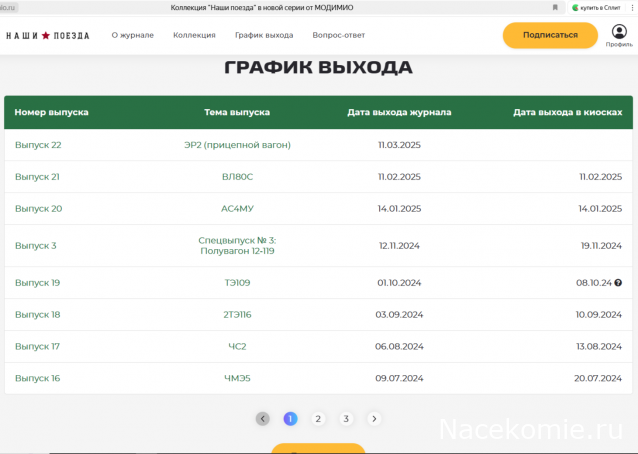Screen dimensions: 638x454
Task: Select the Спецвыпуск № 3 Полувагон topic
Action: (x=237, y=245)
